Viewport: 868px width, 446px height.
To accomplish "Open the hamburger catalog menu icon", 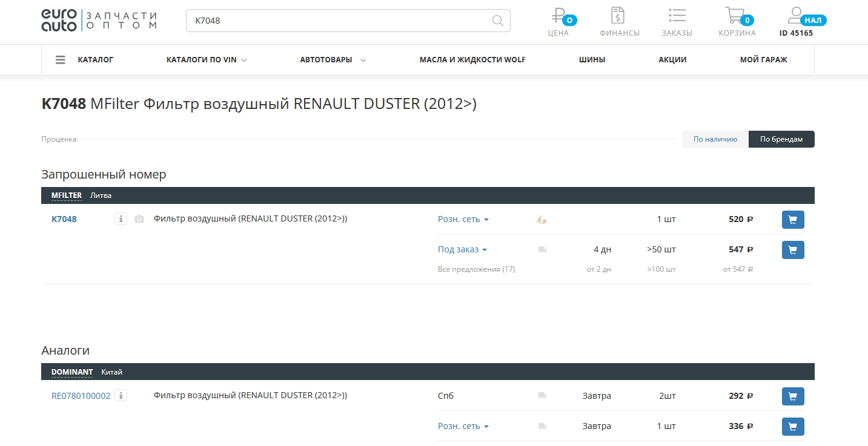I will pyautogui.click(x=60, y=60).
